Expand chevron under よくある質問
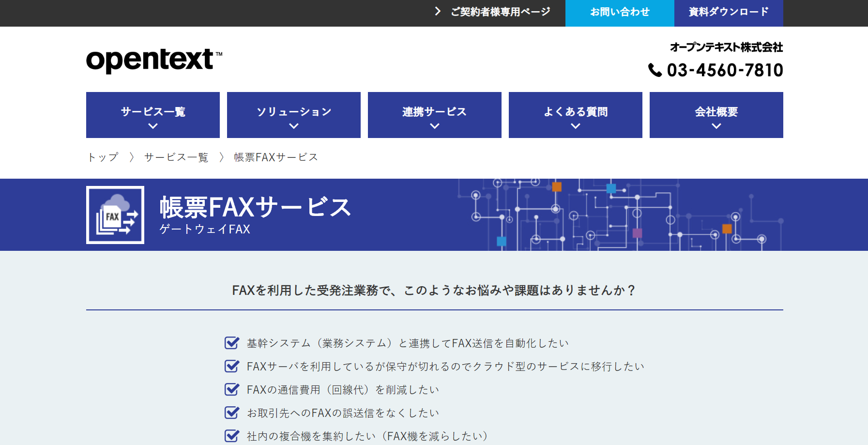The image size is (868, 445). (x=576, y=126)
